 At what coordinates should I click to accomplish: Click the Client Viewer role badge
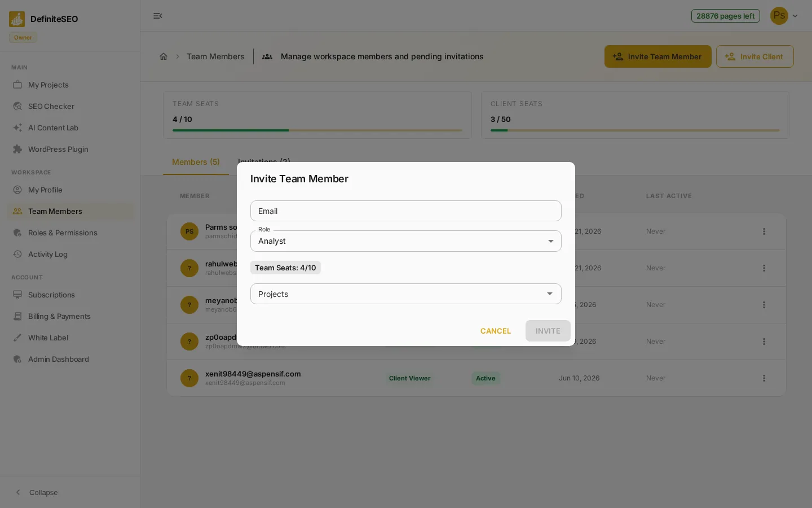410,378
